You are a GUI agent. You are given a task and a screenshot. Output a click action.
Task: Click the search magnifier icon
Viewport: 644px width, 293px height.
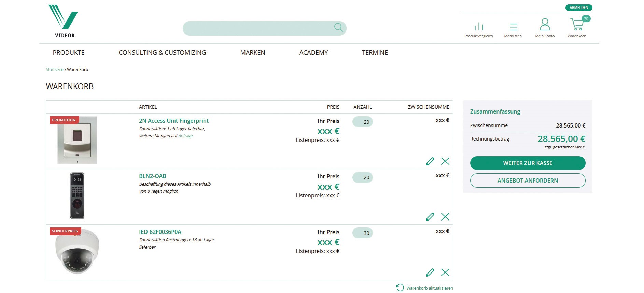coord(338,27)
